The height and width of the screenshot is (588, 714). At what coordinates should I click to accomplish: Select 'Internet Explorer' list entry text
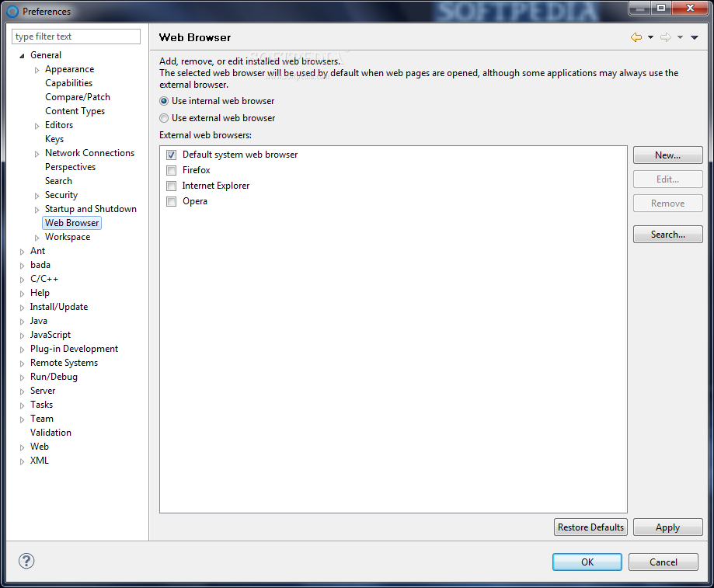216,186
